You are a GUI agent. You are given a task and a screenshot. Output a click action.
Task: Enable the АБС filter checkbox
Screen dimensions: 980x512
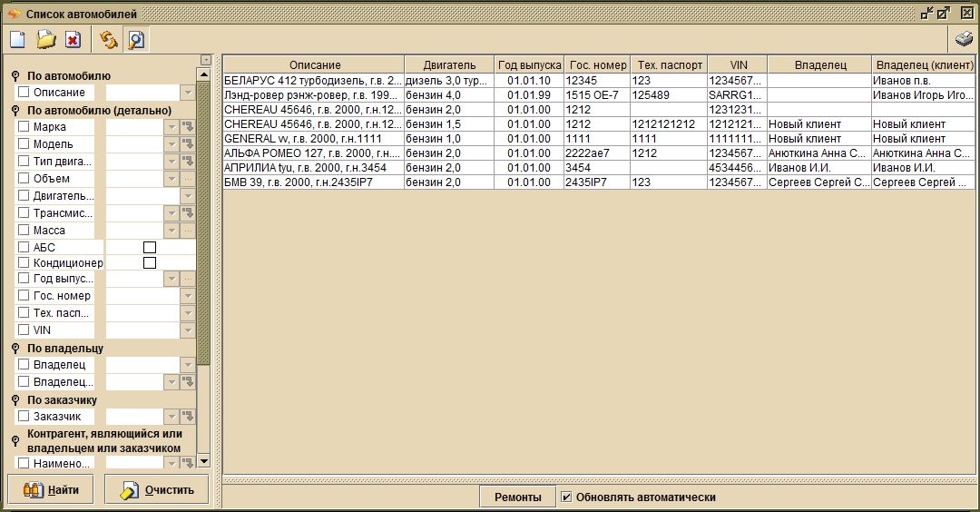tap(24, 247)
